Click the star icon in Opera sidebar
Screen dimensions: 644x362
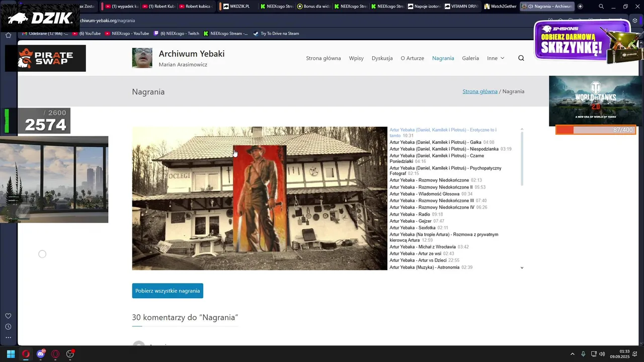[8, 35]
